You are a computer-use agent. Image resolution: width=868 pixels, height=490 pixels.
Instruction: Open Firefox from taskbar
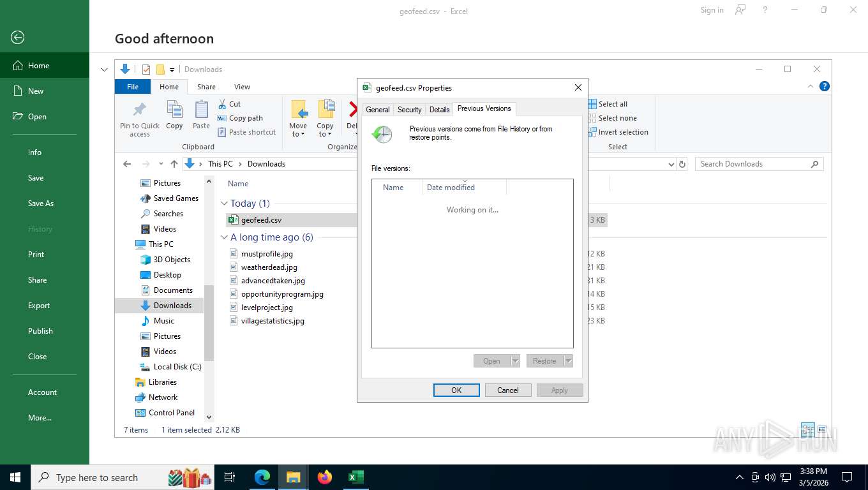click(325, 477)
